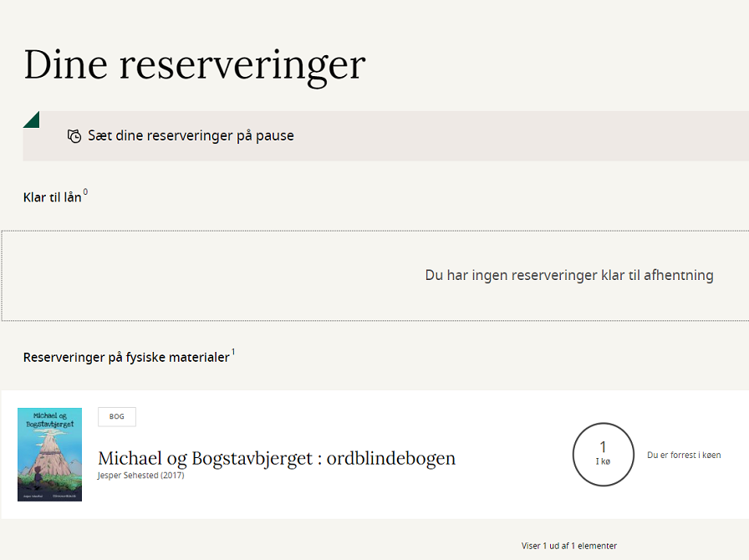Click the 'I kø' queue indicator
The image size is (749, 560).
pos(604,461)
